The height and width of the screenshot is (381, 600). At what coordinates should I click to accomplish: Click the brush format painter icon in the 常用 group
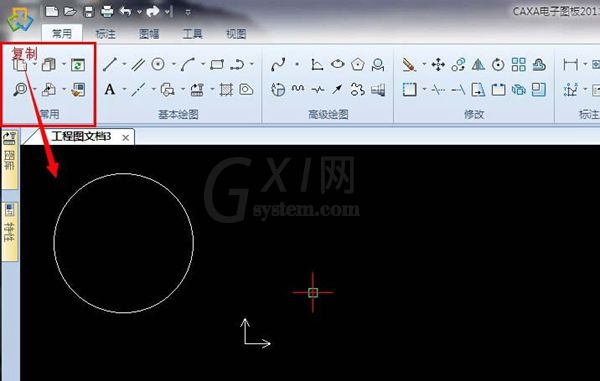point(78,90)
